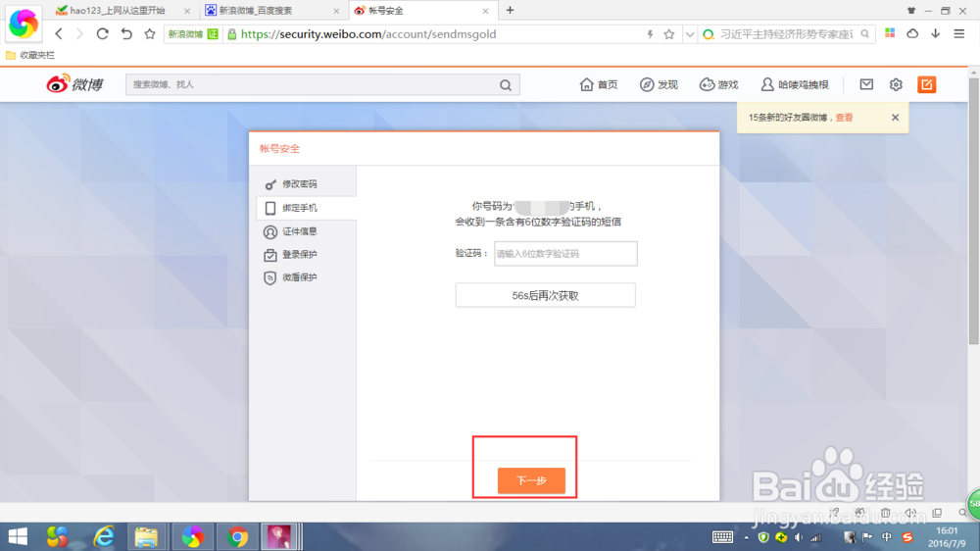Click the browser forward arrow
This screenshot has width=980, height=551.
point(79,33)
